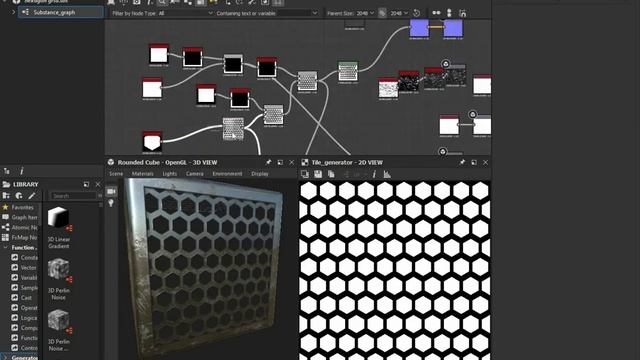The image size is (640, 360).
Task: Pin the 3D VIEW panel
Action: (x=268, y=162)
